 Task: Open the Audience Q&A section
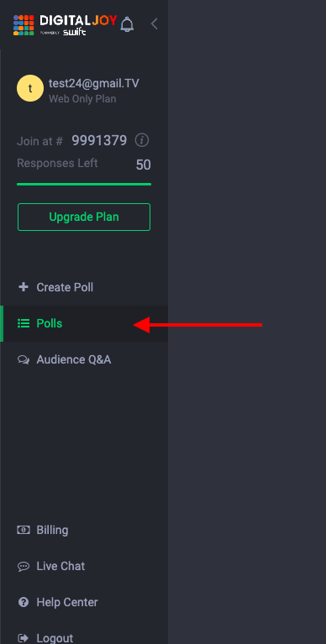84,360
